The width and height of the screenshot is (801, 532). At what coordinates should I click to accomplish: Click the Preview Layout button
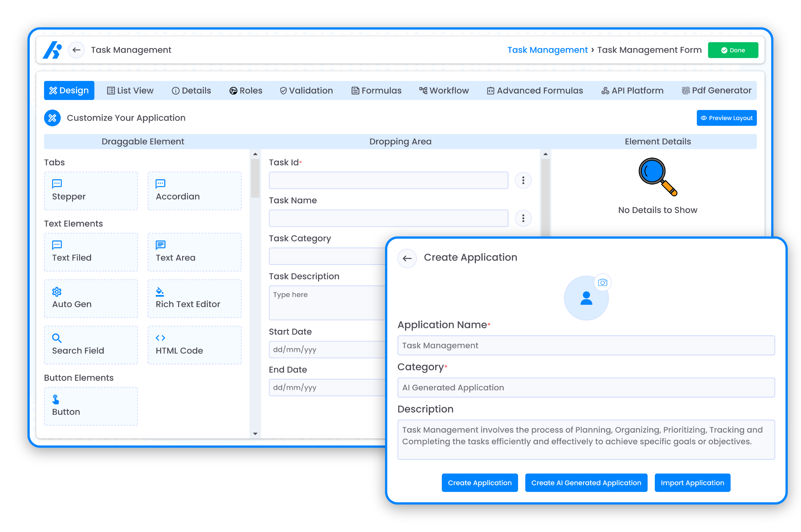[x=726, y=118]
